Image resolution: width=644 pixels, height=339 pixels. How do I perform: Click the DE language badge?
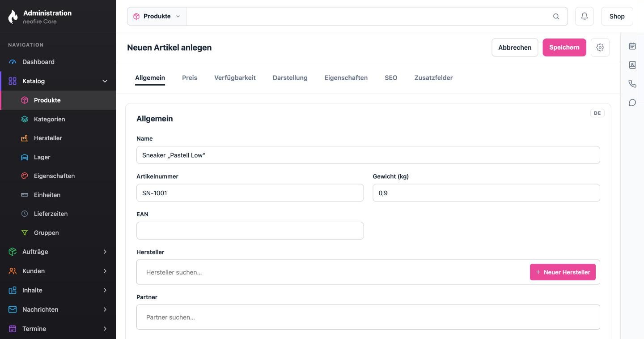click(597, 113)
